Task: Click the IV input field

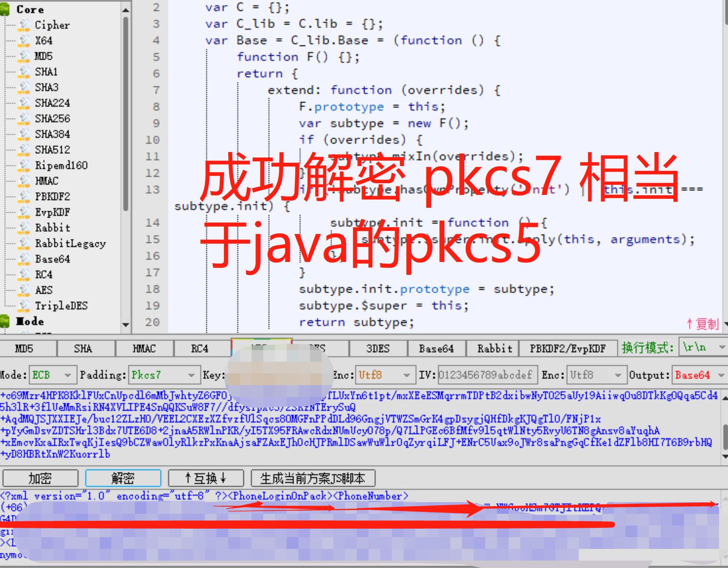Action: pos(488,375)
